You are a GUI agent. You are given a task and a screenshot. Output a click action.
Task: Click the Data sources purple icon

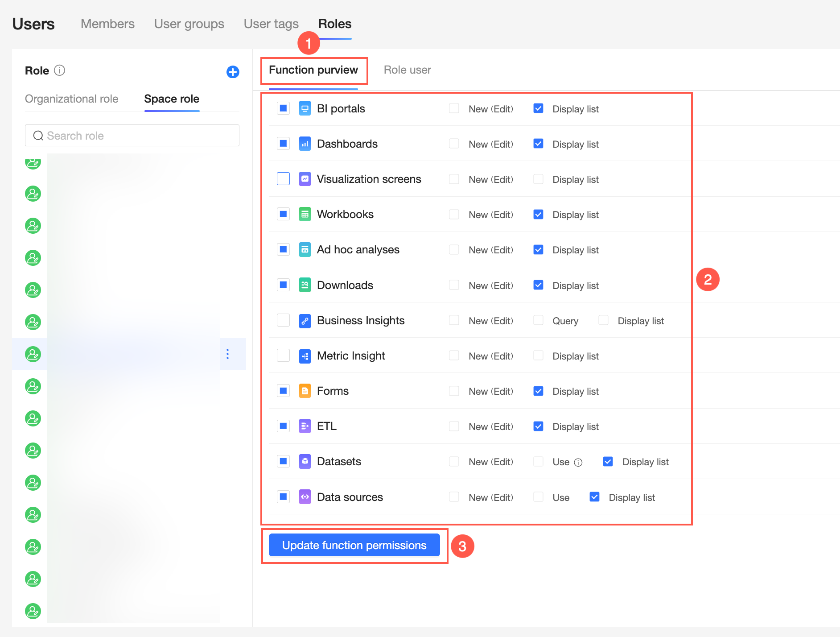pos(305,497)
